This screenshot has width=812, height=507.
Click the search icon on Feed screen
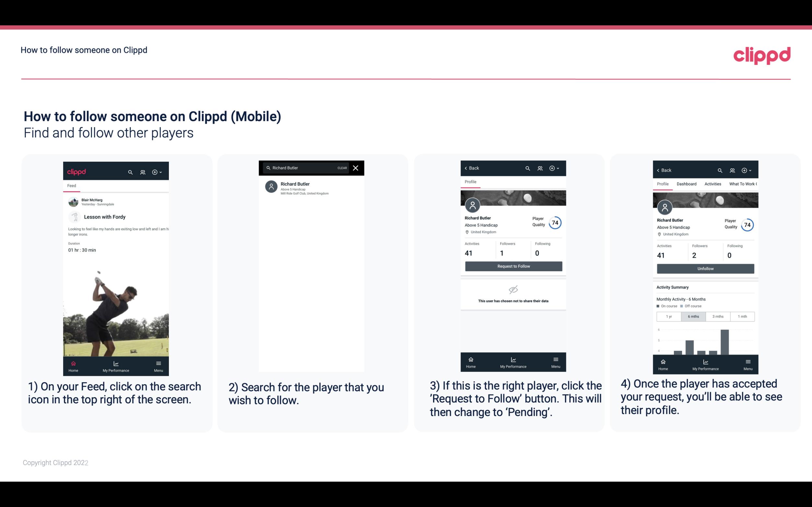pyautogui.click(x=130, y=172)
